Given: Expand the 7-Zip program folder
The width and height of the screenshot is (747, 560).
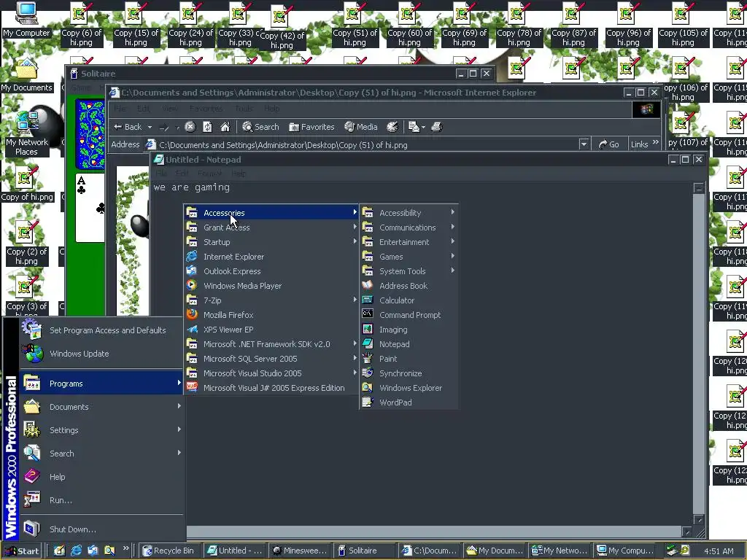Looking at the screenshot, I should pyautogui.click(x=271, y=300).
